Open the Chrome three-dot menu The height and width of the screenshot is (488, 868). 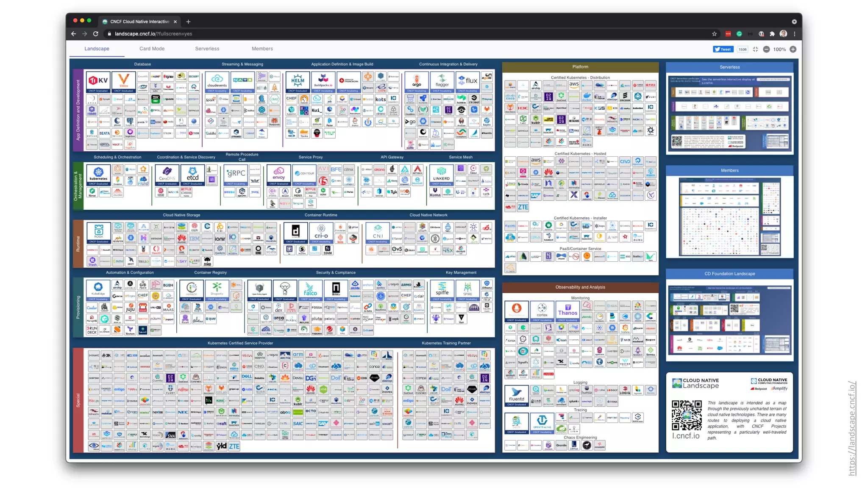(795, 34)
